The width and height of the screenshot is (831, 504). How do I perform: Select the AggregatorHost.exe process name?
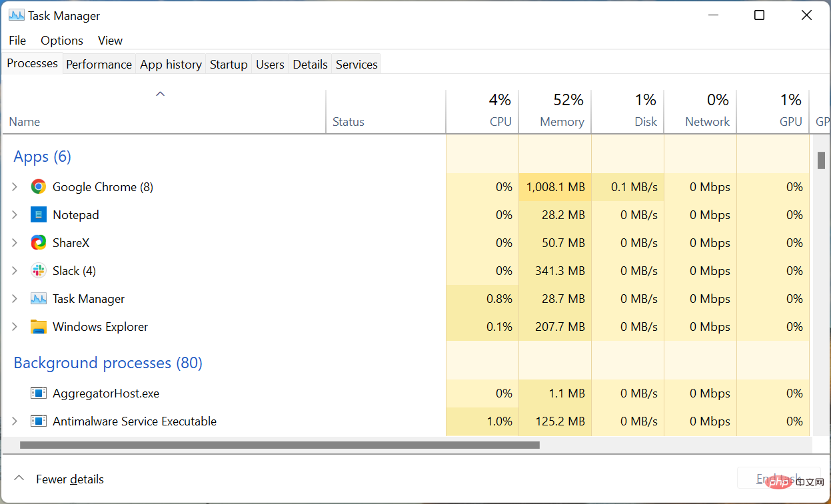click(x=106, y=393)
